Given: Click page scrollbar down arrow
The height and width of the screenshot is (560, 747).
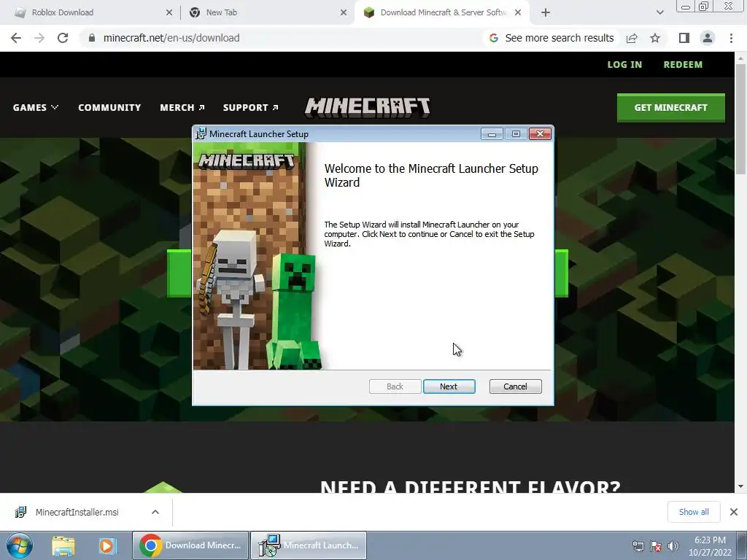Looking at the screenshot, I should (x=741, y=486).
